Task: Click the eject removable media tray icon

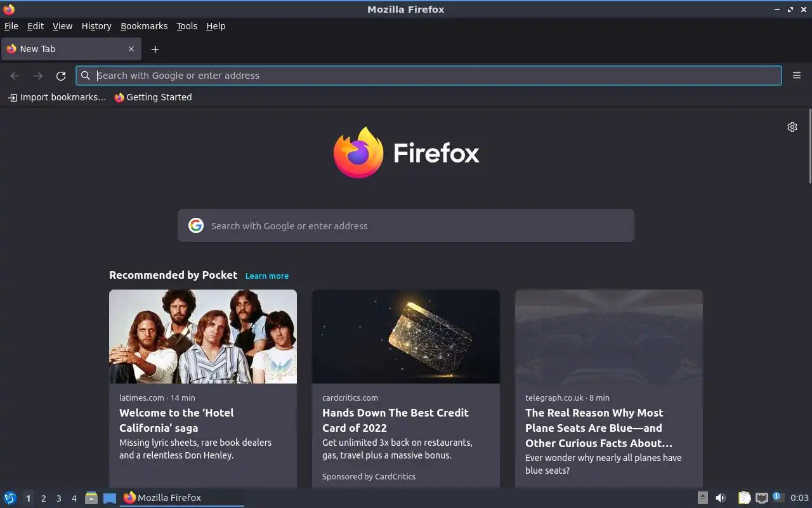Action: tap(703, 498)
